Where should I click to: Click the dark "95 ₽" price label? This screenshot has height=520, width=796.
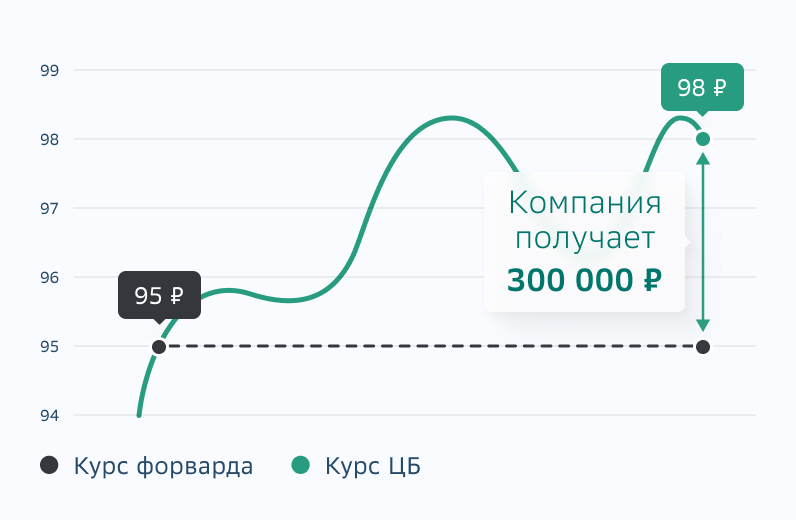(159, 295)
